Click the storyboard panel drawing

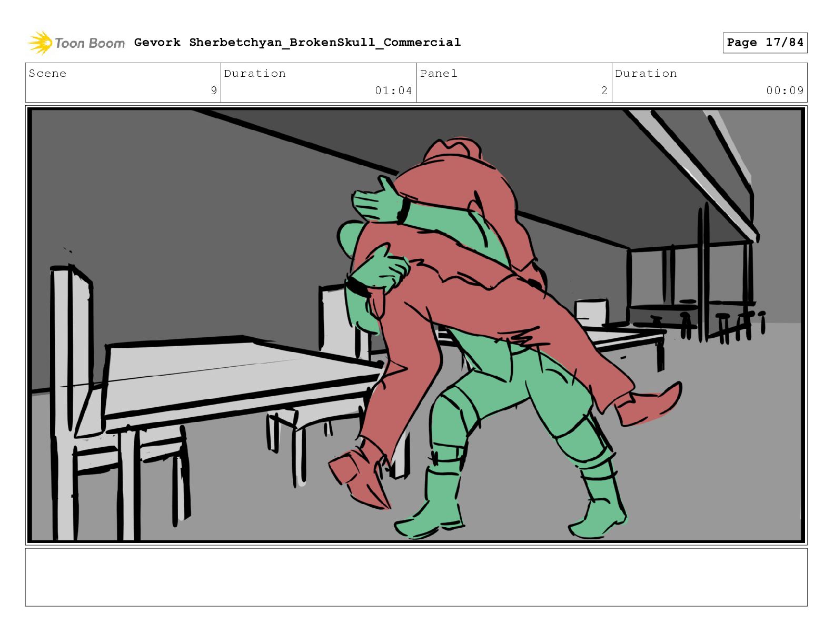(416, 325)
